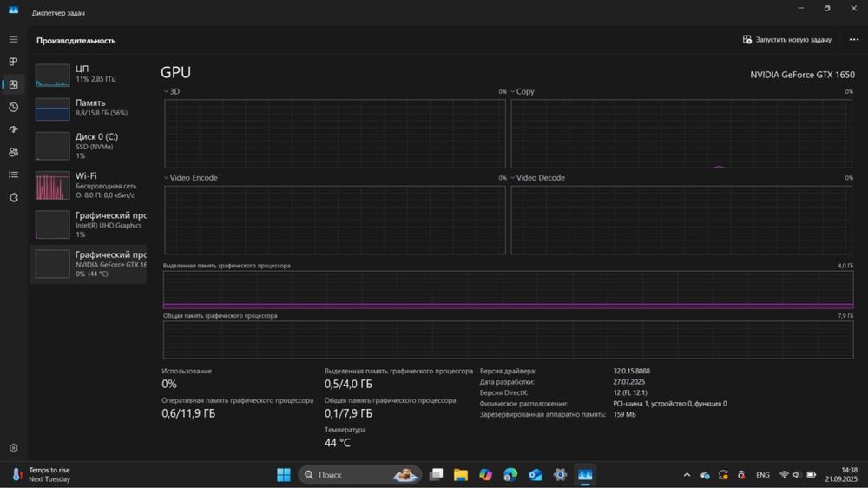Select the Диск 0 (C:) item
This screenshot has height=488, width=868.
[89, 146]
